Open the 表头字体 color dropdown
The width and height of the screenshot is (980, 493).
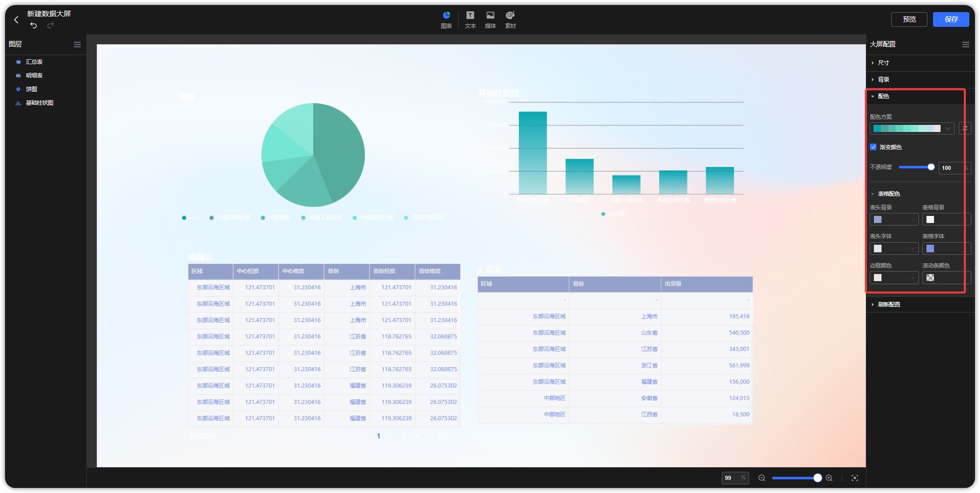pyautogui.click(x=894, y=249)
